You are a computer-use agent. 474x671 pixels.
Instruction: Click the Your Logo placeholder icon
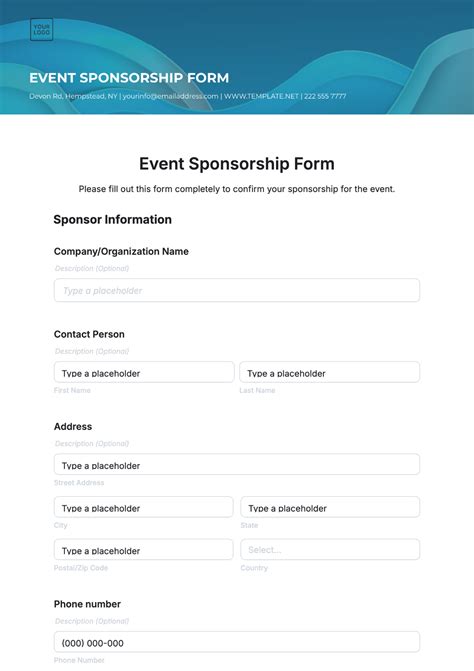pyautogui.click(x=41, y=30)
